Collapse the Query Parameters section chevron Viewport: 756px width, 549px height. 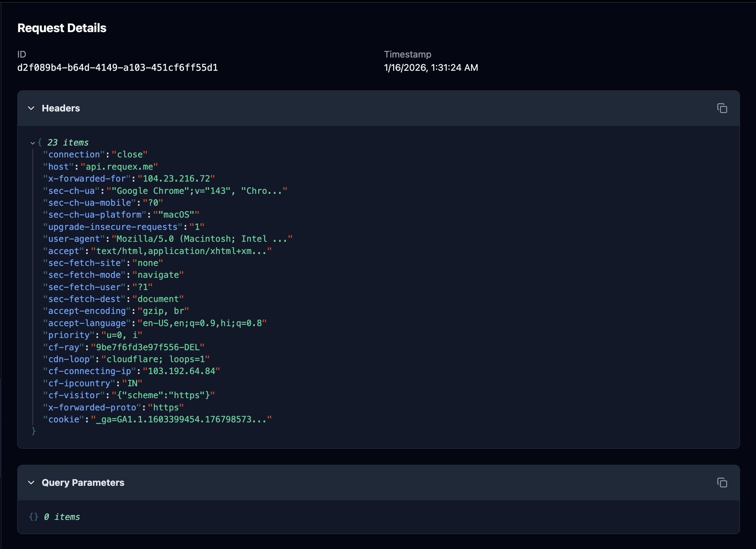(31, 483)
